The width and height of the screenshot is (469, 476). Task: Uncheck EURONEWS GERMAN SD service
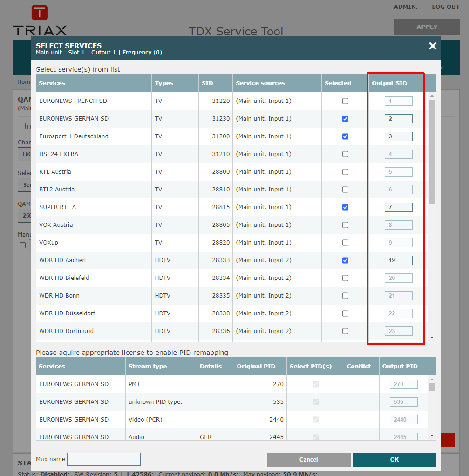[345, 119]
